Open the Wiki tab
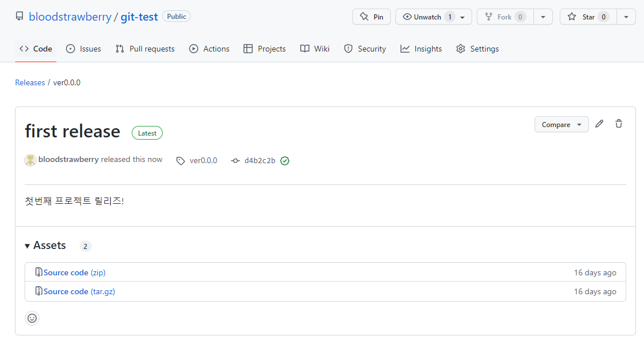Screen dimensions: 644x340 coord(315,49)
